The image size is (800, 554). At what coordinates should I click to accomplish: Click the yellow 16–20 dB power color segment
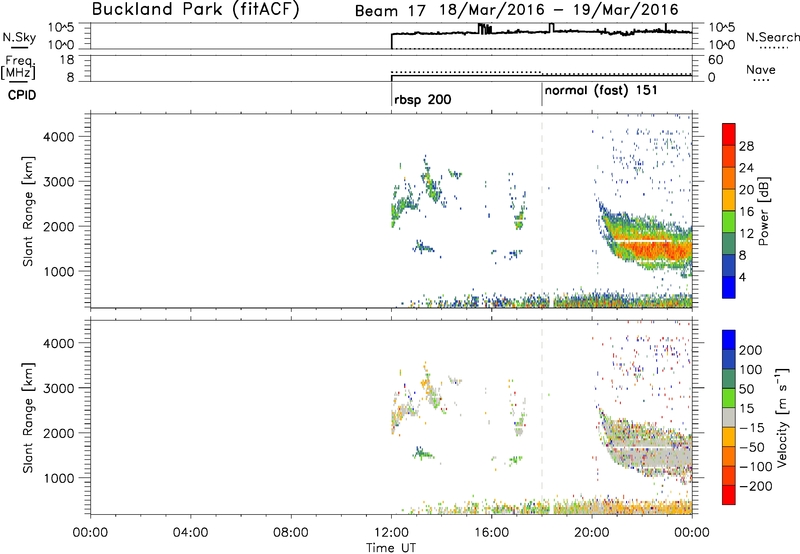pos(729,199)
